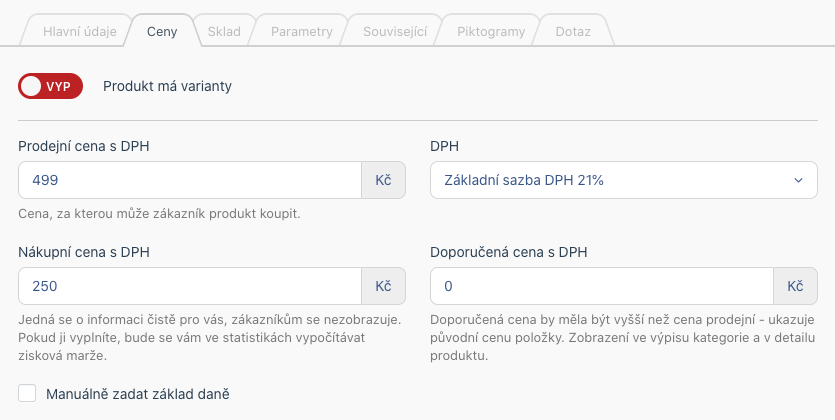Go to the Parametry tab
This screenshot has width=835, height=420.
[301, 31]
